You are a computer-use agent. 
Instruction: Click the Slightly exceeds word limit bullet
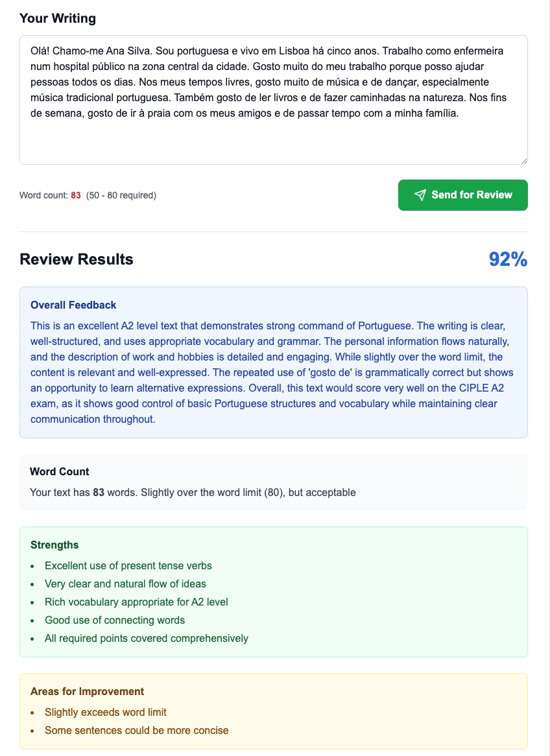click(x=105, y=712)
